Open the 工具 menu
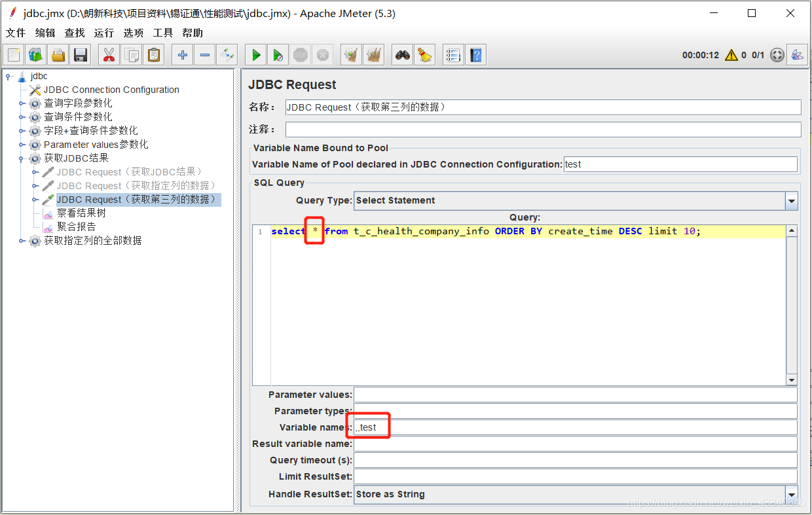812x515 pixels. point(163,33)
